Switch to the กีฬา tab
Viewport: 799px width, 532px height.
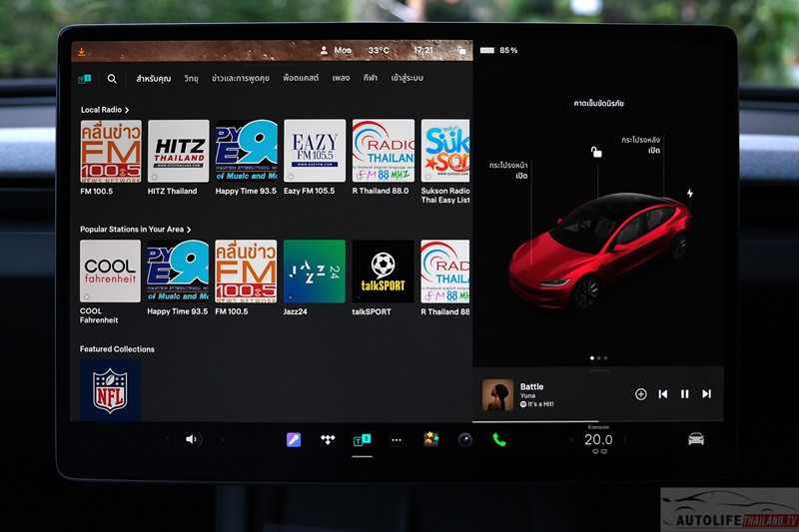coord(371,78)
